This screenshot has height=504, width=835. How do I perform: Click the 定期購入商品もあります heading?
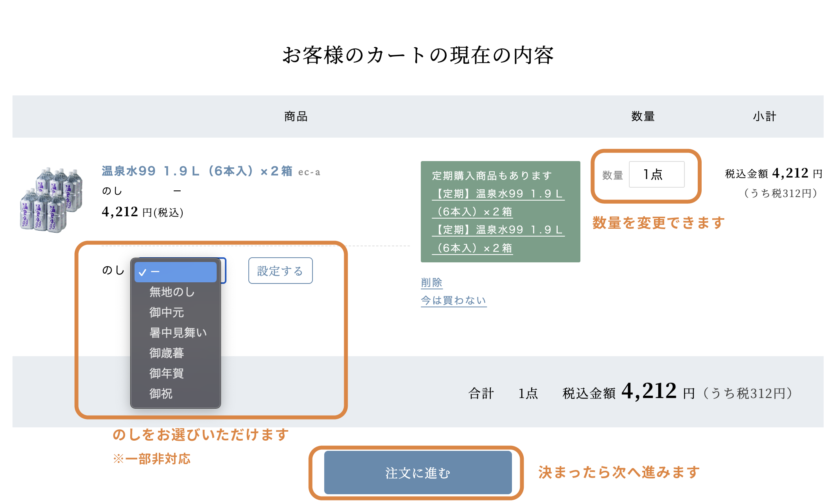[x=492, y=176]
